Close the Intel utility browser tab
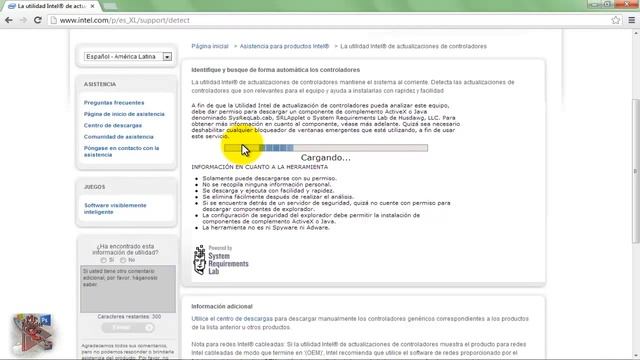 click(x=93, y=6)
